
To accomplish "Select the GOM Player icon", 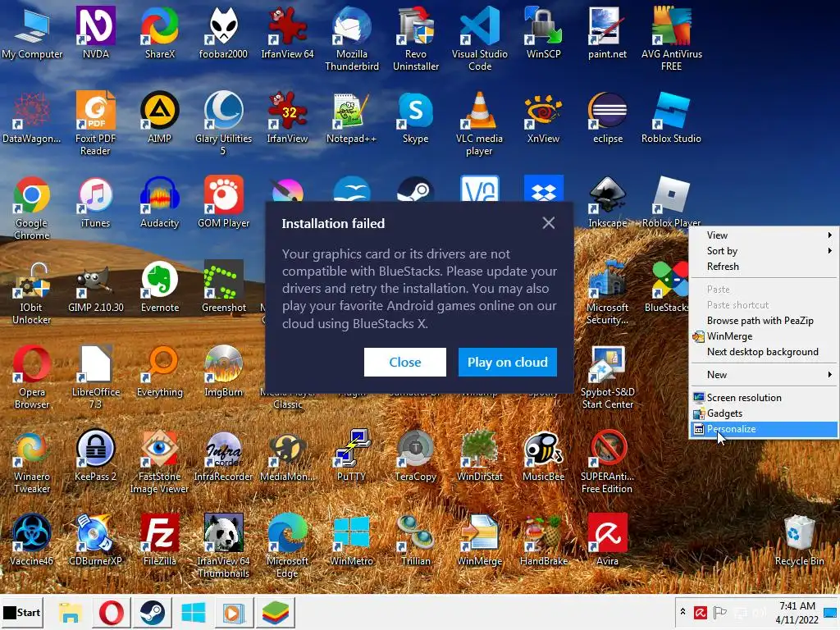I will pyautogui.click(x=223, y=202).
